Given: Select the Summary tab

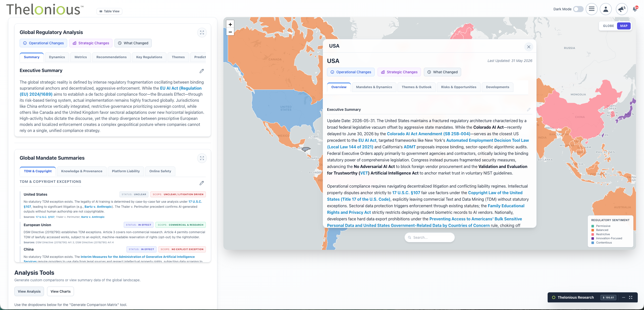Looking at the screenshot, I should point(32,57).
